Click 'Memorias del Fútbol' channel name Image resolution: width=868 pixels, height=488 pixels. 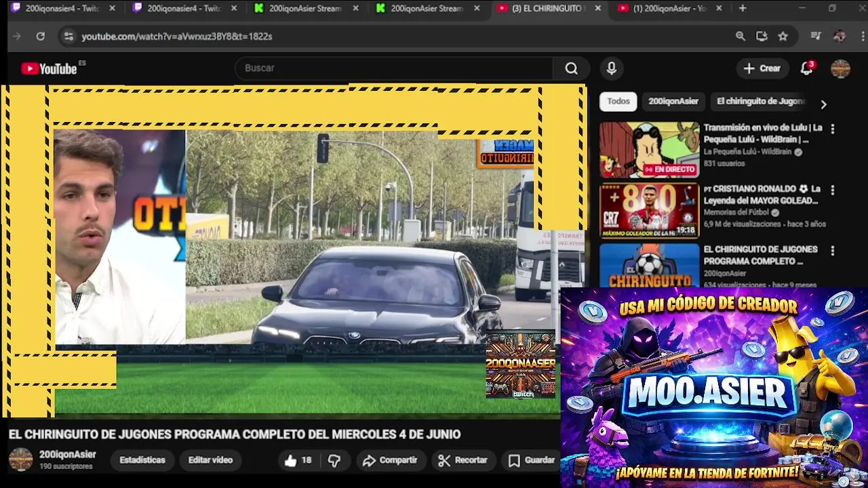736,212
